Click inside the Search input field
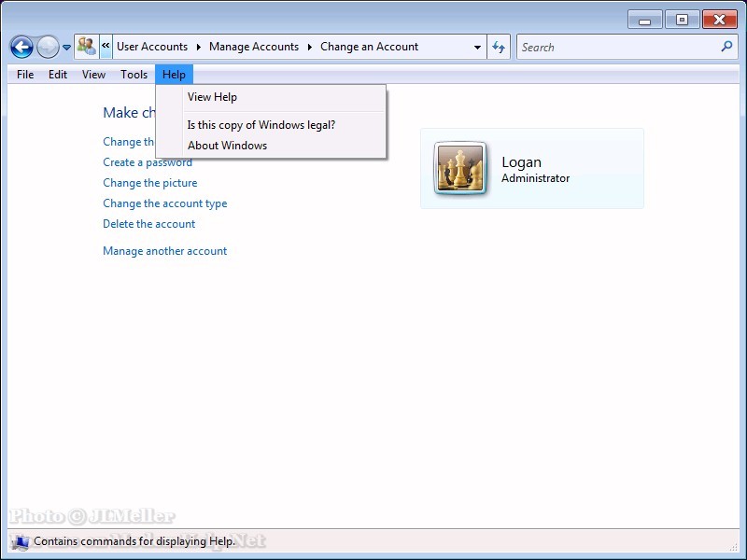 click(x=616, y=47)
